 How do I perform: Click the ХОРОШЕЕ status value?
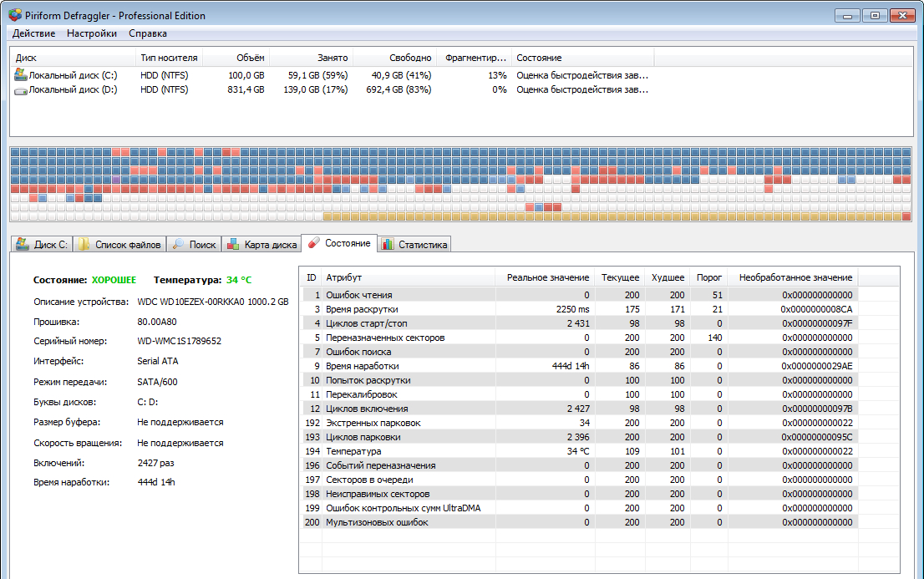point(114,280)
